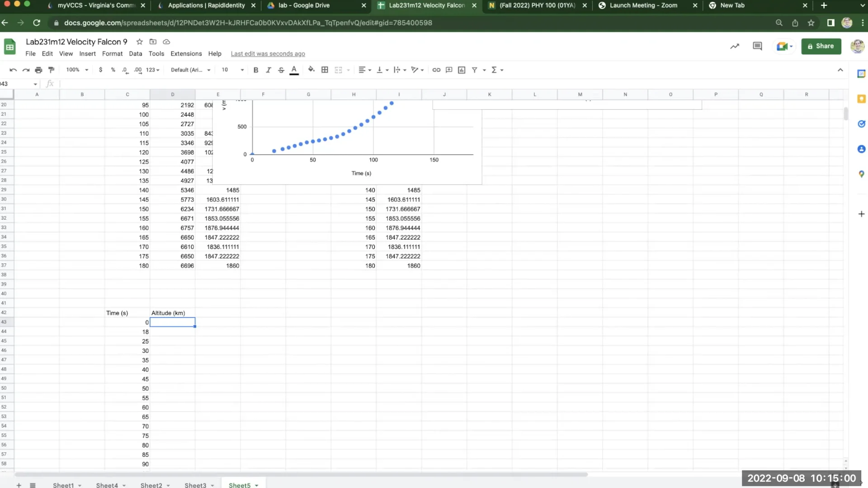Open the functions menu
Image resolution: width=868 pixels, height=488 pixels.
click(x=495, y=70)
